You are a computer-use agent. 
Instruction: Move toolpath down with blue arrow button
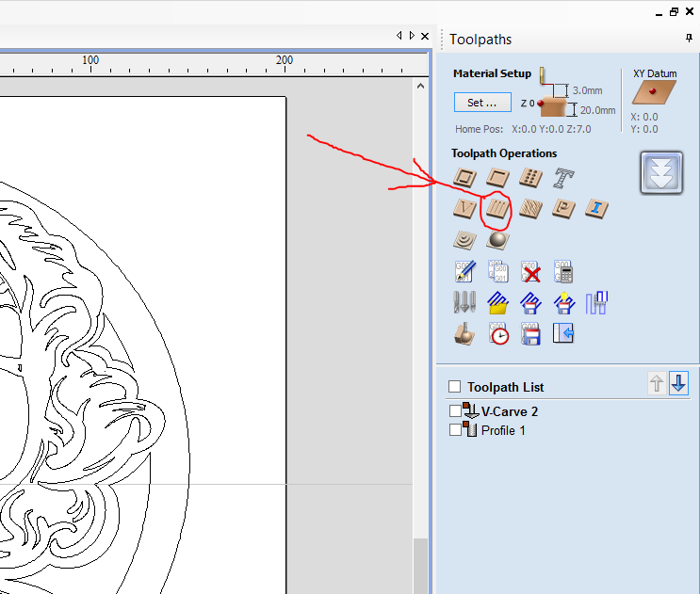click(x=678, y=383)
